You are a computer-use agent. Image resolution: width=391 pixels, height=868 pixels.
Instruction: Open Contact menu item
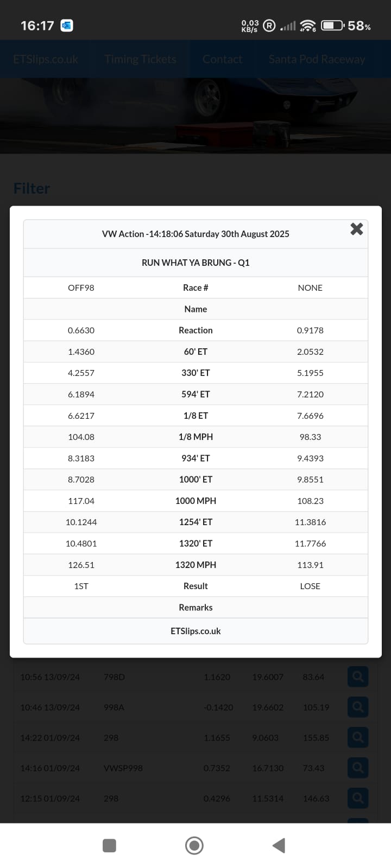pos(222,59)
